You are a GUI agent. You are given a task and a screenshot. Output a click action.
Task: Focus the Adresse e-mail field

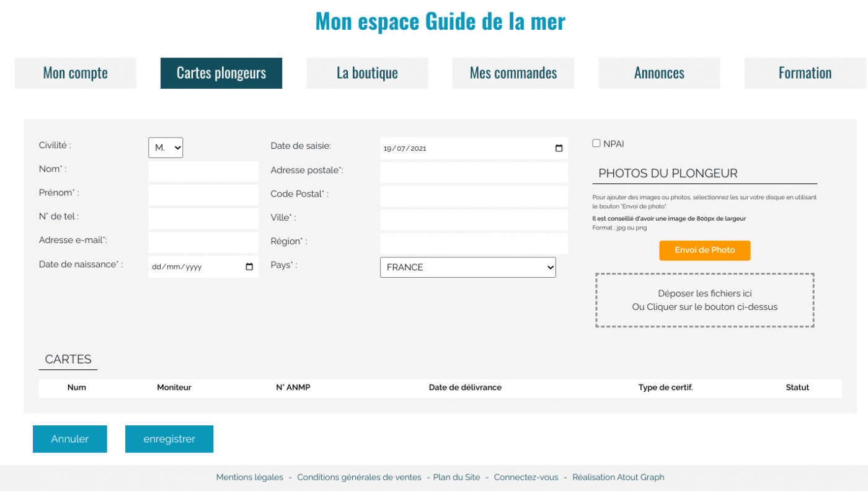203,242
